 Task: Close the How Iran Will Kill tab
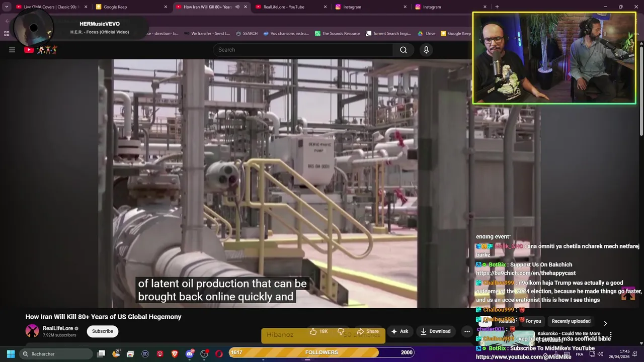point(246,7)
